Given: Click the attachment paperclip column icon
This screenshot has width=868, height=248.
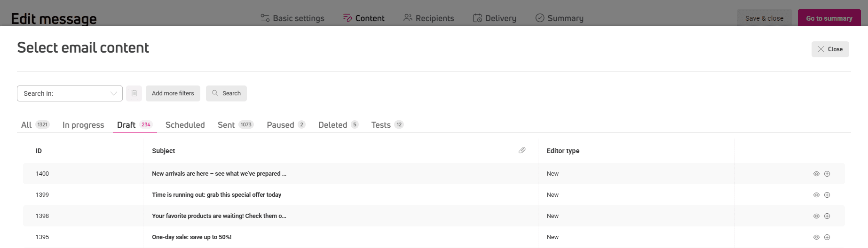Looking at the screenshot, I should (x=522, y=150).
